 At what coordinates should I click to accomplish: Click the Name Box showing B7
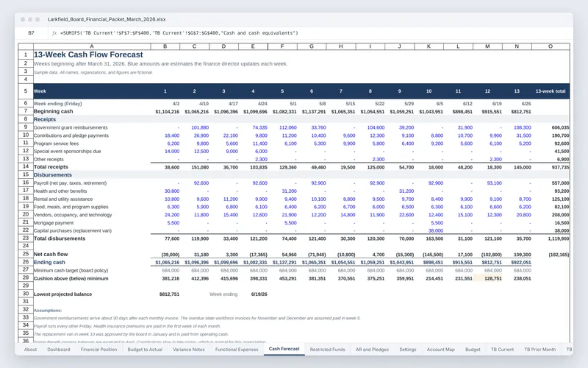pyautogui.click(x=32, y=33)
